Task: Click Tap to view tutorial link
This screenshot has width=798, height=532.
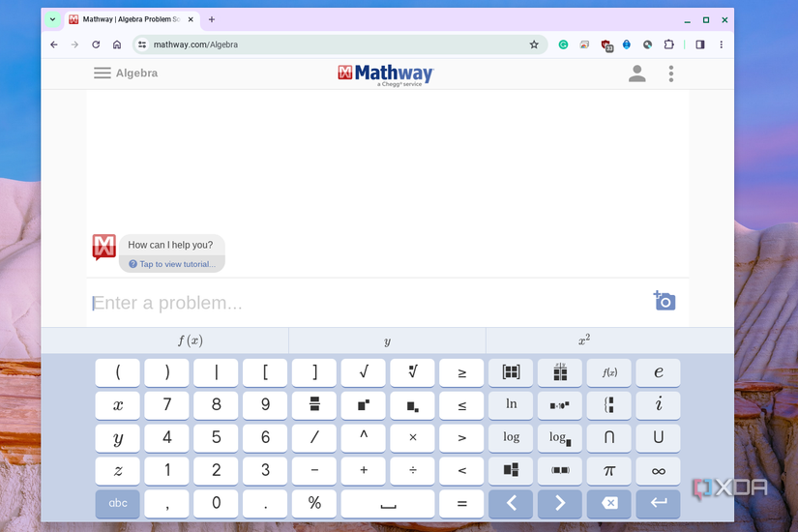Action: tap(172, 264)
